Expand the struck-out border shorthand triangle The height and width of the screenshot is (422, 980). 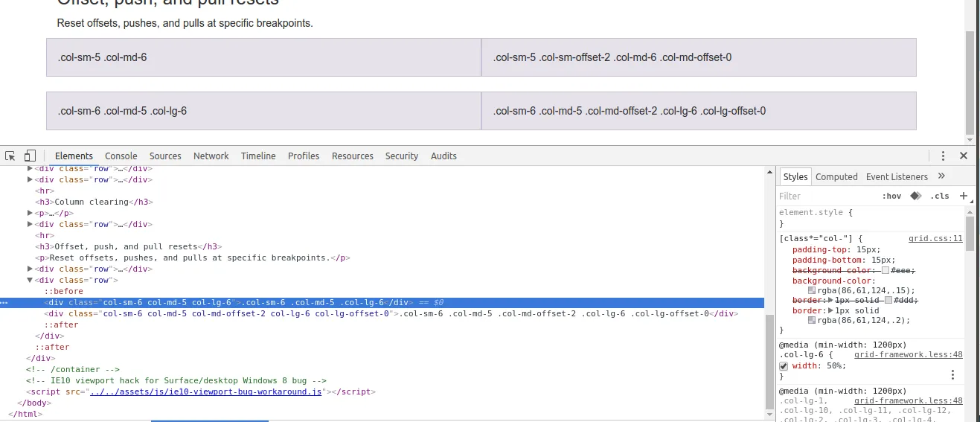(831, 300)
